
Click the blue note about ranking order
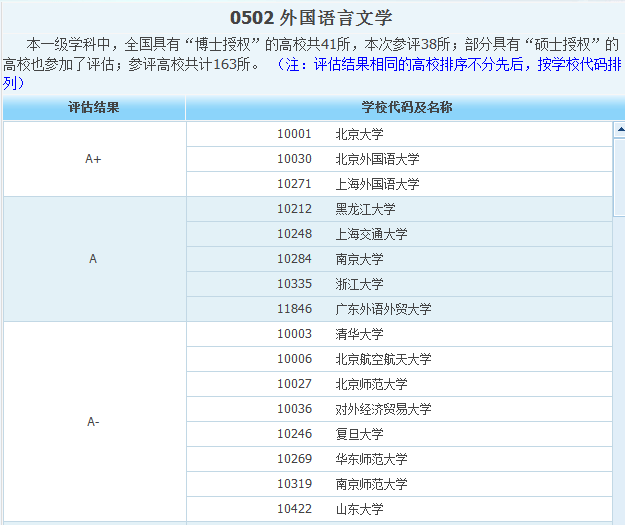450,65
